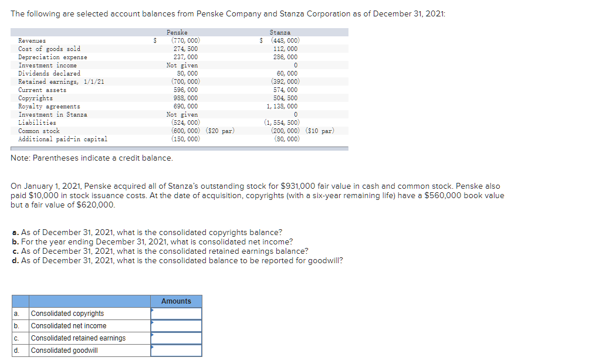Image resolution: width=589 pixels, height=364 pixels.
Task: Select the 'Current assets' row label
Action: click(42, 90)
